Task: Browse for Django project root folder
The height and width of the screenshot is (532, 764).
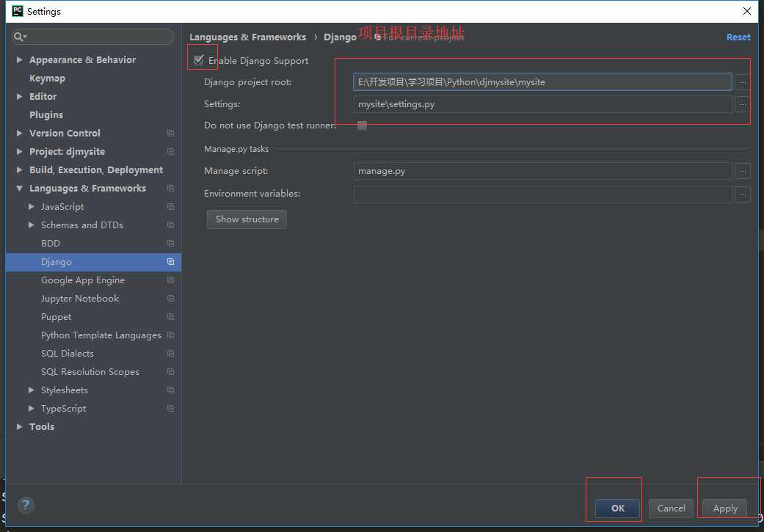Action: pos(743,82)
